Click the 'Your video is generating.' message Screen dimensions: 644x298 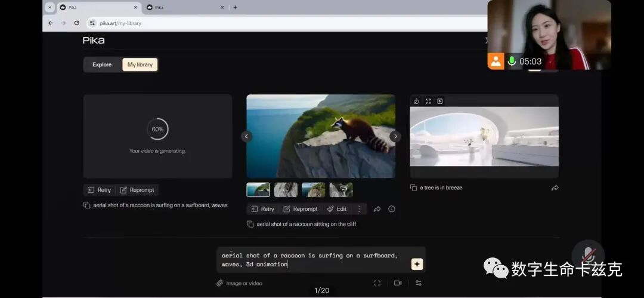tap(157, 151)
